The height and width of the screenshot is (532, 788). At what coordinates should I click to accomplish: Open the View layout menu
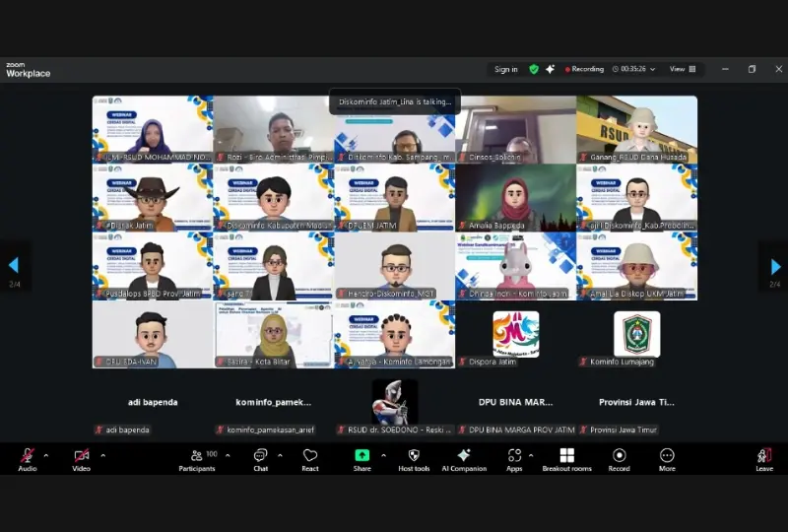pos(683,69)
